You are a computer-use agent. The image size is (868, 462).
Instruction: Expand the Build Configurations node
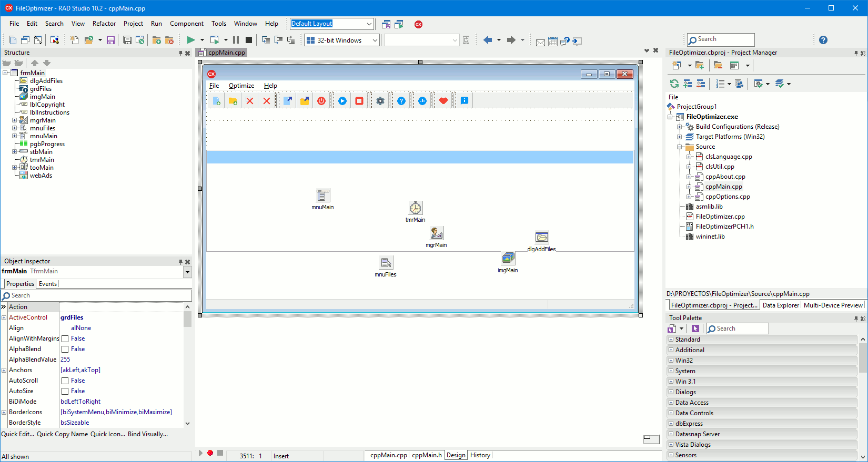pos(680,127)
